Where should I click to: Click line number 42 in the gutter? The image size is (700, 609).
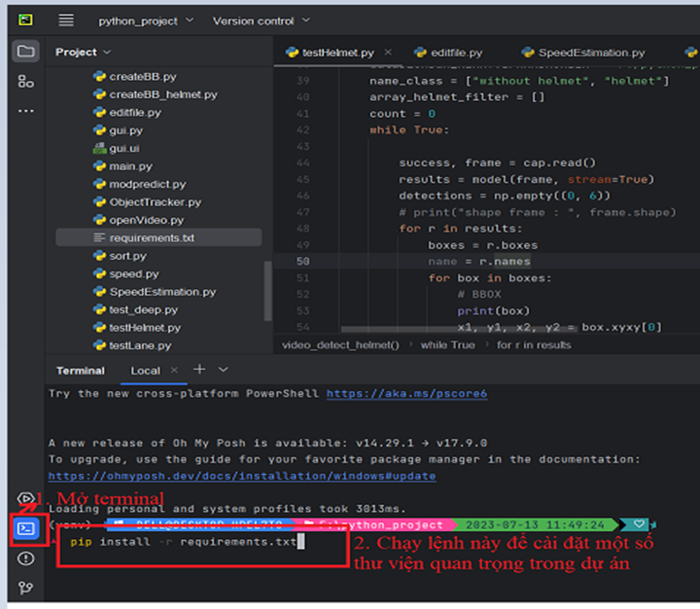click(302, 130)
